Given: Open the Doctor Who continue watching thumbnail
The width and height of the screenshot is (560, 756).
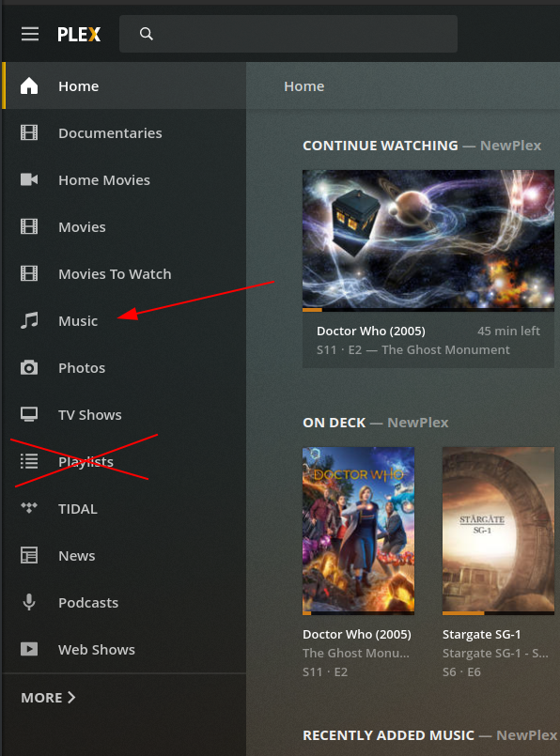Looking at the screenshot, I should point(428,239).
